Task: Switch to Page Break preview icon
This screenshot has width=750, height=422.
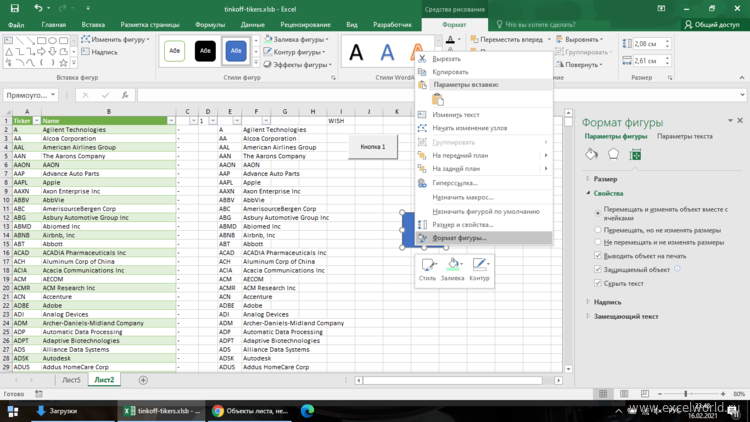Action: (x=645, y=393)
